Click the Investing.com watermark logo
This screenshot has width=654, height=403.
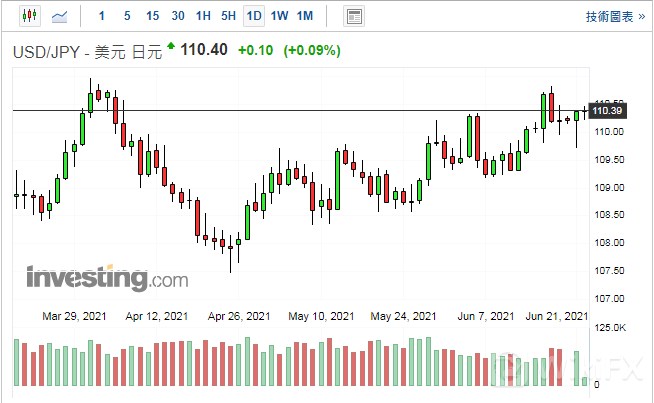[106, 277]
